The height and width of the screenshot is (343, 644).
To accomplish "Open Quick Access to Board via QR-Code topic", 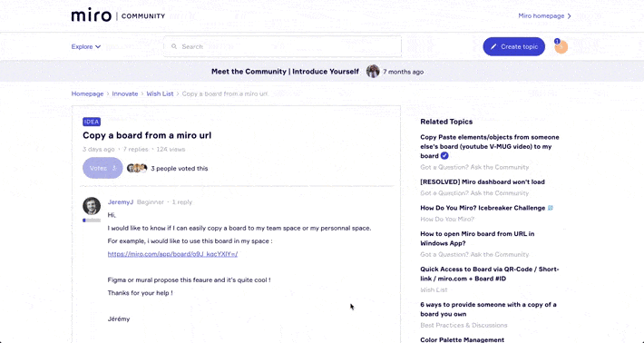I will coord(490,273).
